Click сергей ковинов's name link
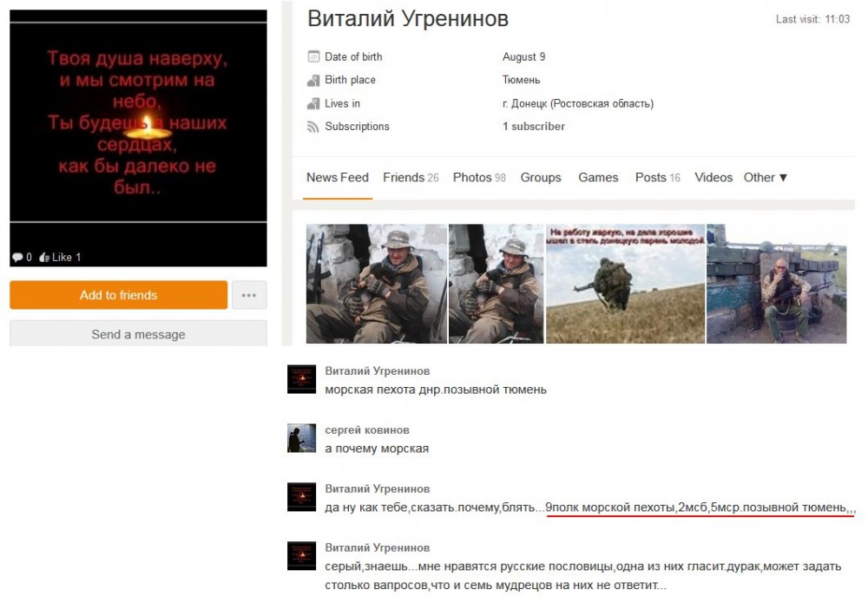 click(367, 429)
